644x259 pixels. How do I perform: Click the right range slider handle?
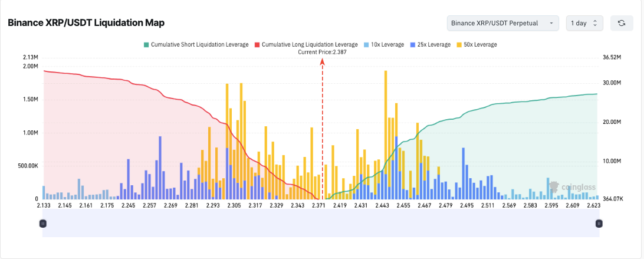(599, 223)
